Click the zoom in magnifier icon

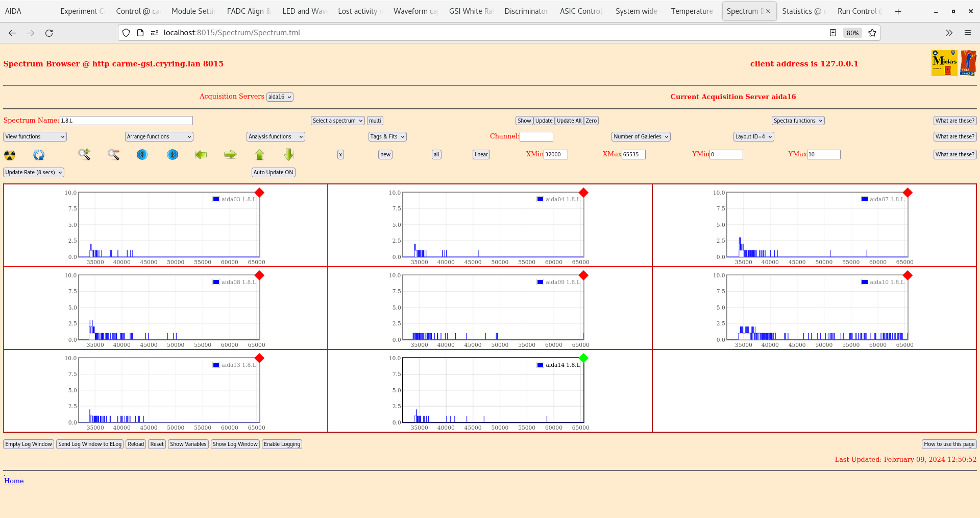tap(84, 154)
